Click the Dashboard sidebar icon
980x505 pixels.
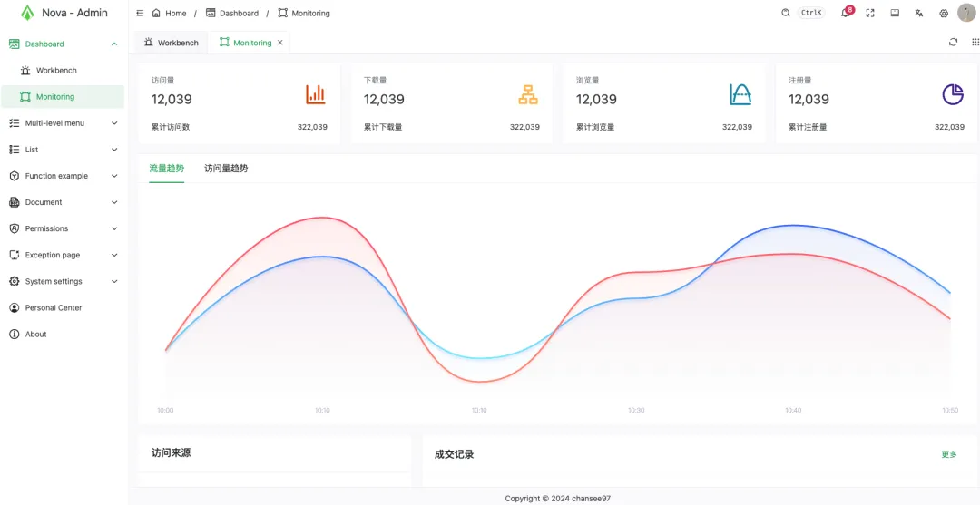(x=14, y=44)
